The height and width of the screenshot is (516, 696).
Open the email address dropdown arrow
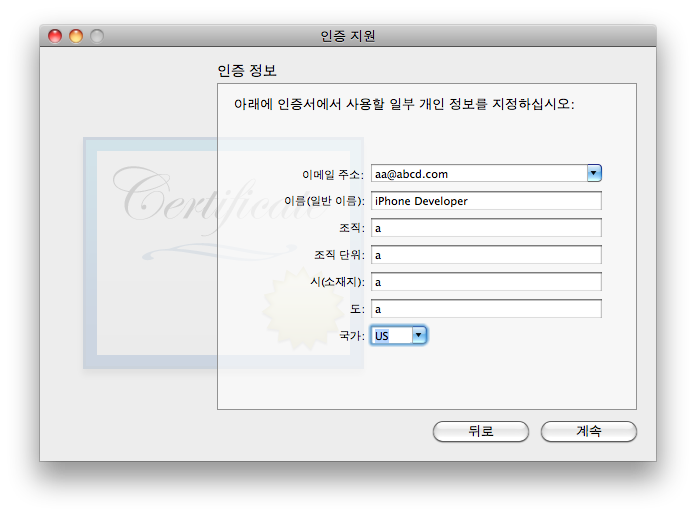click(594, 173)
